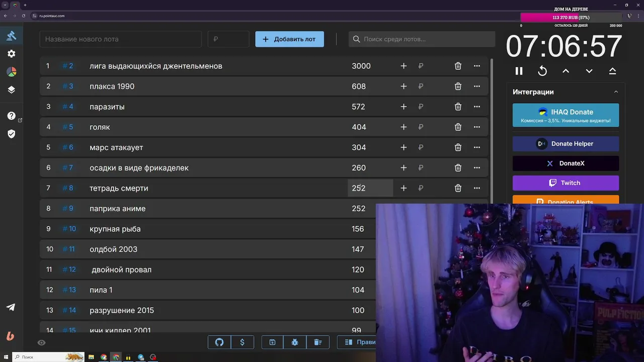This screenshot has height=362, width=644.
Task: Open the colored wheel icon in sidebar
Action: pos(11,72)
